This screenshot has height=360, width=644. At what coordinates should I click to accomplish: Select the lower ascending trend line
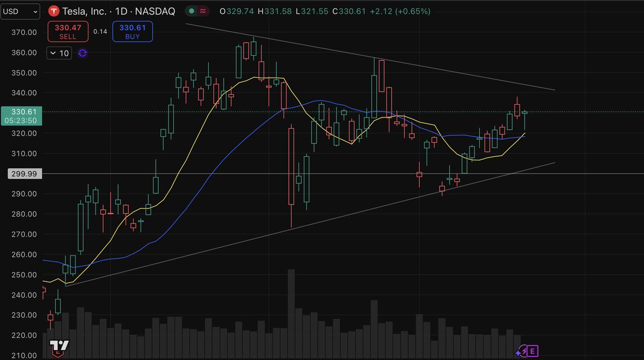coord(310,224)
